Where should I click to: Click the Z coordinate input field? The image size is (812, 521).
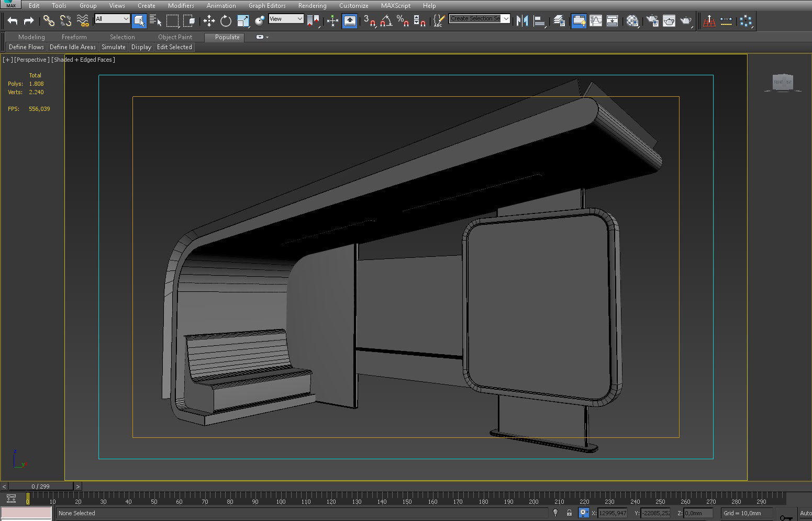(696, 513)
